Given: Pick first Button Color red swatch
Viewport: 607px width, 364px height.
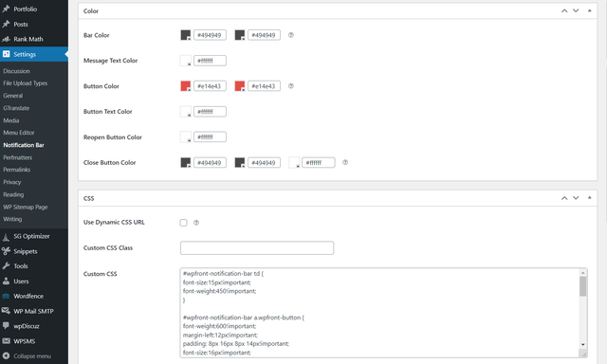Looking at the screenshot, I should point(186,86).
